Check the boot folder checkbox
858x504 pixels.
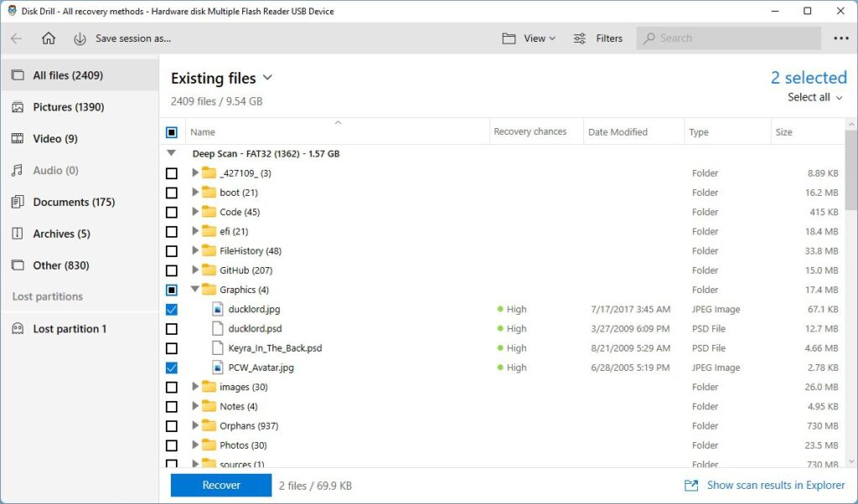[x=172, y=192]
